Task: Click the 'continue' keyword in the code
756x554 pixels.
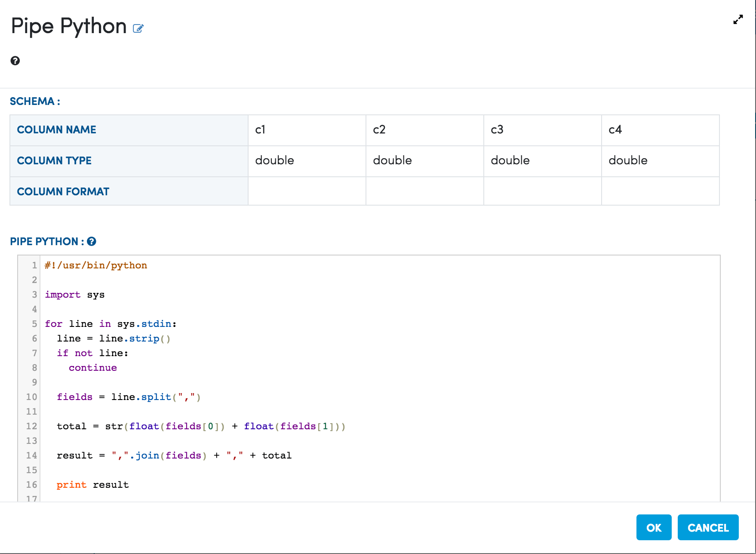Action: click(x=93, y=368)
